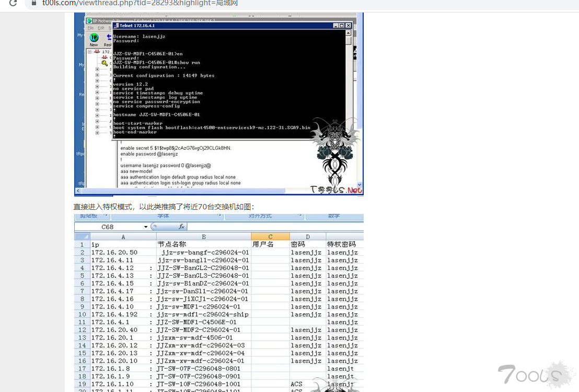
Task: Click the fx insert function icon
Action: 181,227
